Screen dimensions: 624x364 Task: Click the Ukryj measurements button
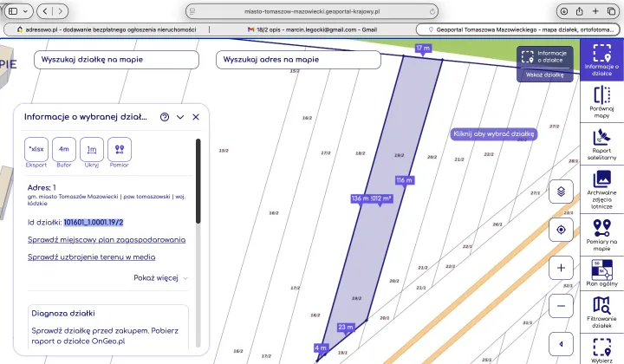pyautogui.click(x=92, y=149)
